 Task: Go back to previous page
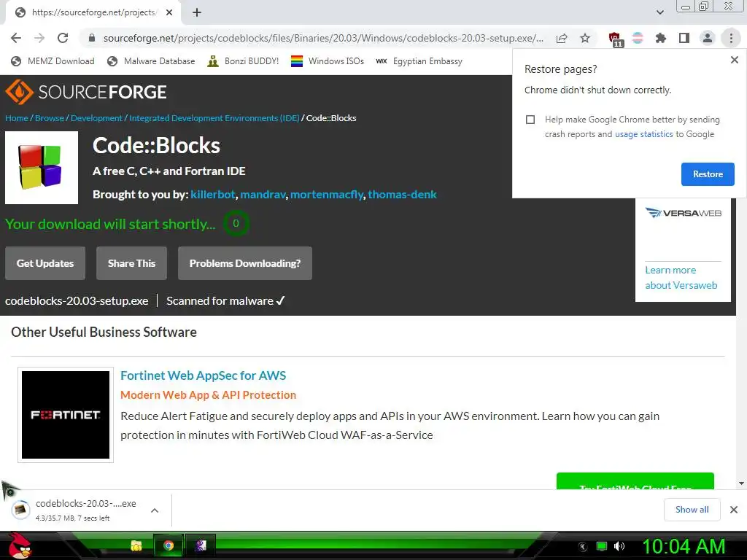coord(16,38)
